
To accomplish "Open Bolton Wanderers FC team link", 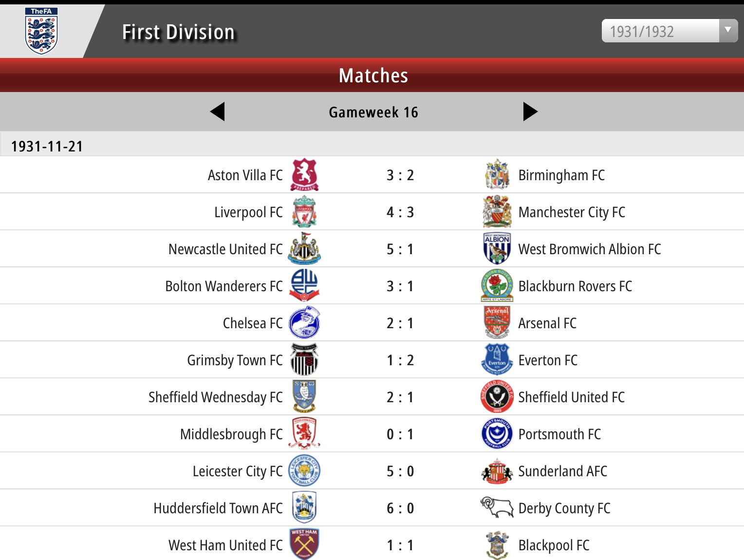I will click(223, 286).
